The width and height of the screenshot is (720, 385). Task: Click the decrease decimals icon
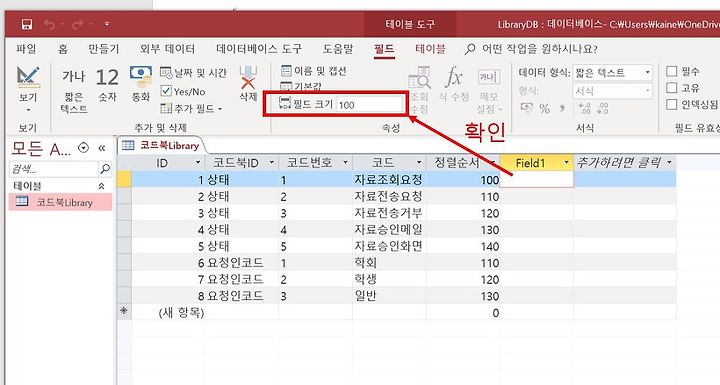click(x=602, y=109)
